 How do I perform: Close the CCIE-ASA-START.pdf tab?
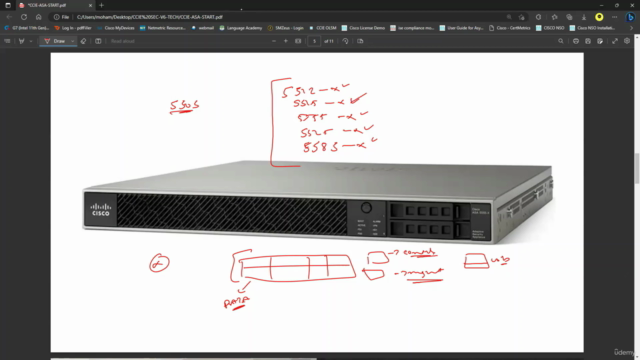pos(90,5)
